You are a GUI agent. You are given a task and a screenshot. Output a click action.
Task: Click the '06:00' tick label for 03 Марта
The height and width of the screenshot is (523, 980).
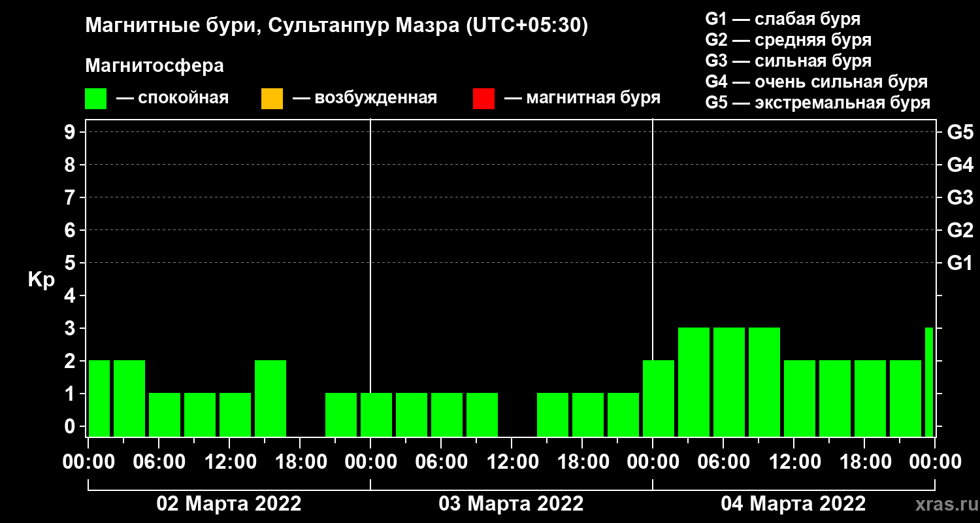tap(441, 462)
